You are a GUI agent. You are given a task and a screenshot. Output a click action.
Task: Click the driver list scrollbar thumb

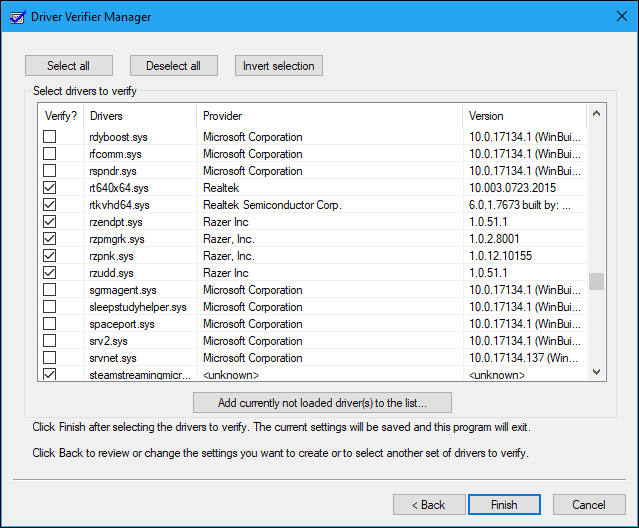click(596, 281)
